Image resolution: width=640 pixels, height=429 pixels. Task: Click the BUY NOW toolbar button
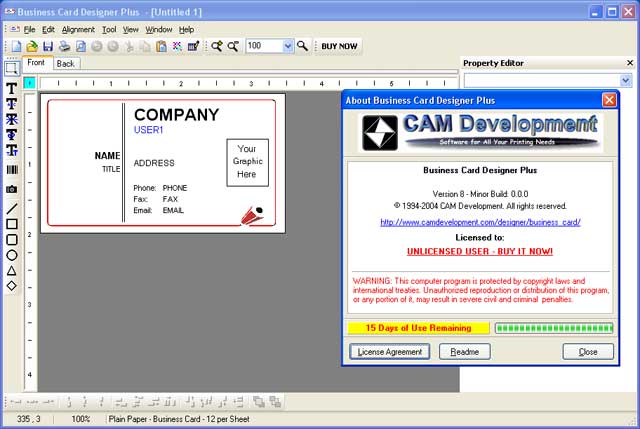tap(339, 46)
